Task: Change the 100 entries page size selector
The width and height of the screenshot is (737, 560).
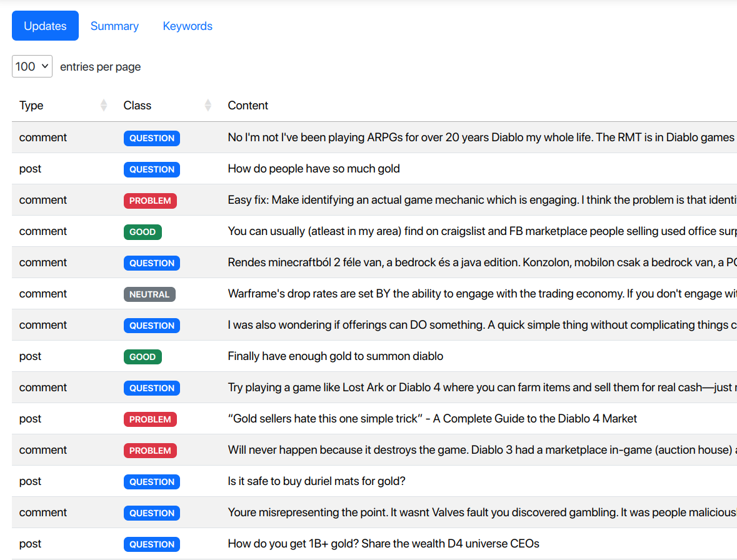Action: (32, 66)
